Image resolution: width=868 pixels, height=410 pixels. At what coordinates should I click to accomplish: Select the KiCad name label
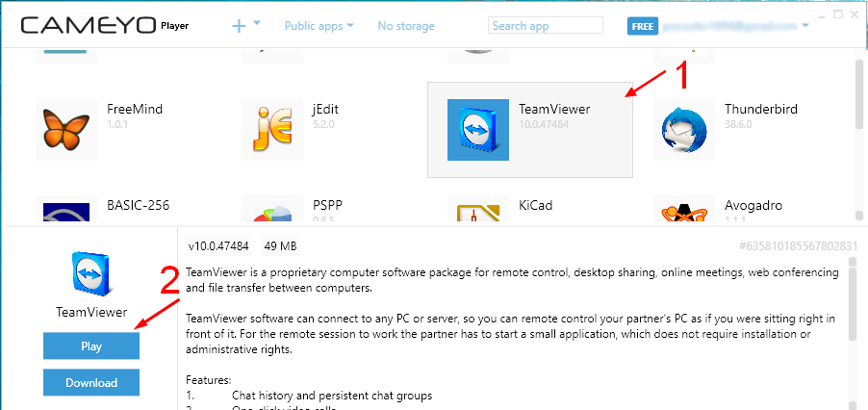click(x=536, y=205)
